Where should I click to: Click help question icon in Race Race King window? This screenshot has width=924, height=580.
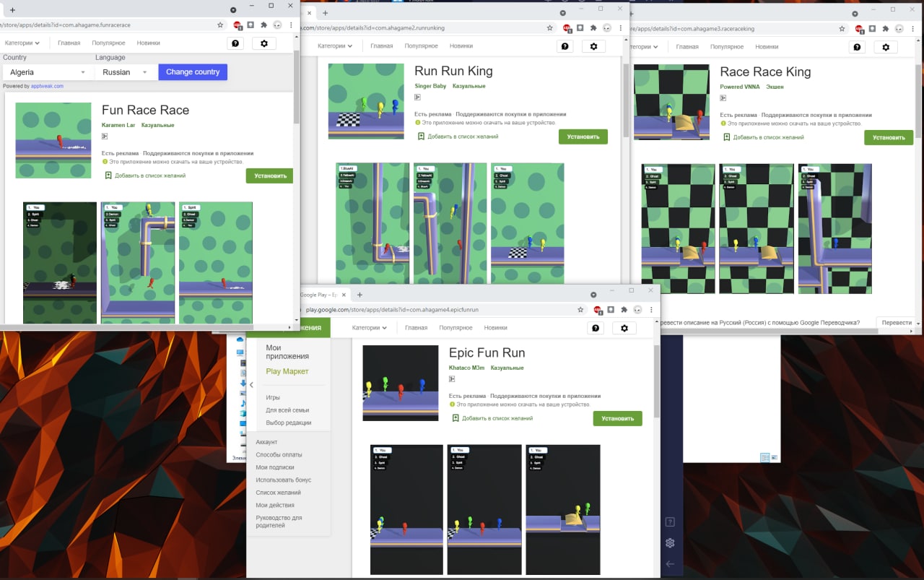[856, 47]
